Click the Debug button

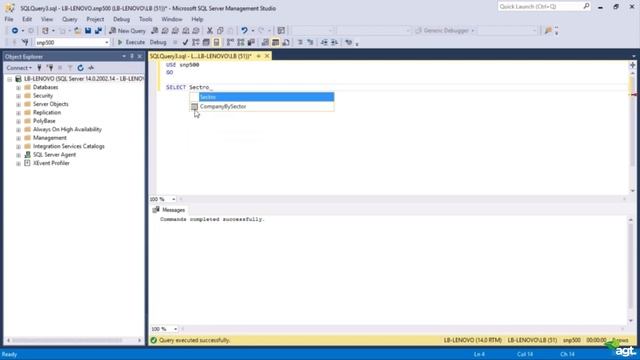click(x=158, y=42)
